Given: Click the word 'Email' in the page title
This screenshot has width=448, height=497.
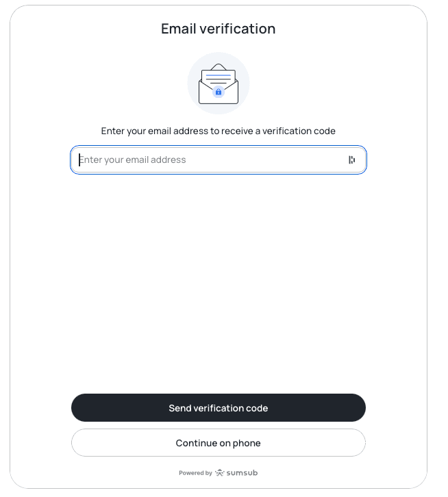Looking at the screenshot, I should [179, 29].
